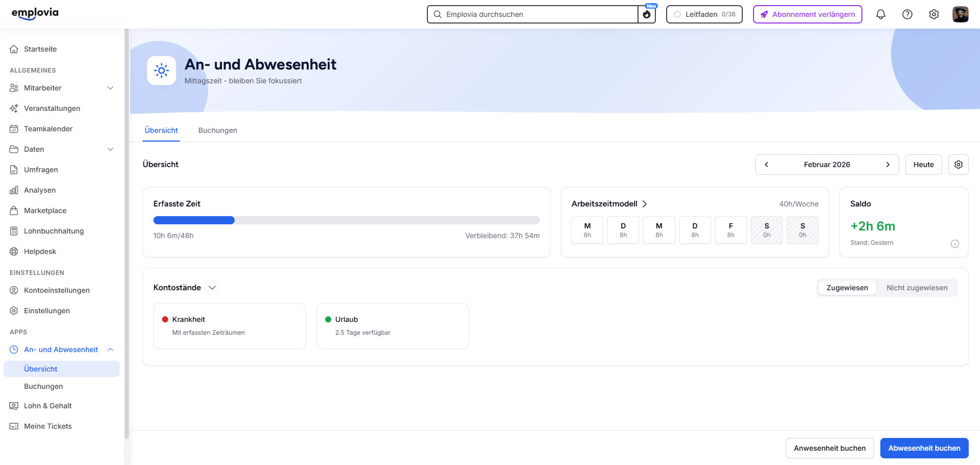
Task: Open the Kontostände dropdown chevron
Action: point(212,288)
